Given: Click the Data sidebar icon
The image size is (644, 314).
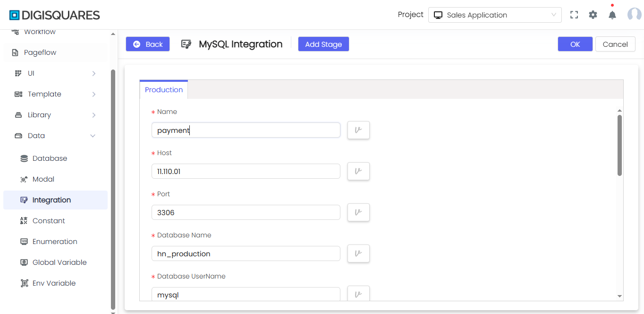Looking at the screenshot, I should (18, 136).
